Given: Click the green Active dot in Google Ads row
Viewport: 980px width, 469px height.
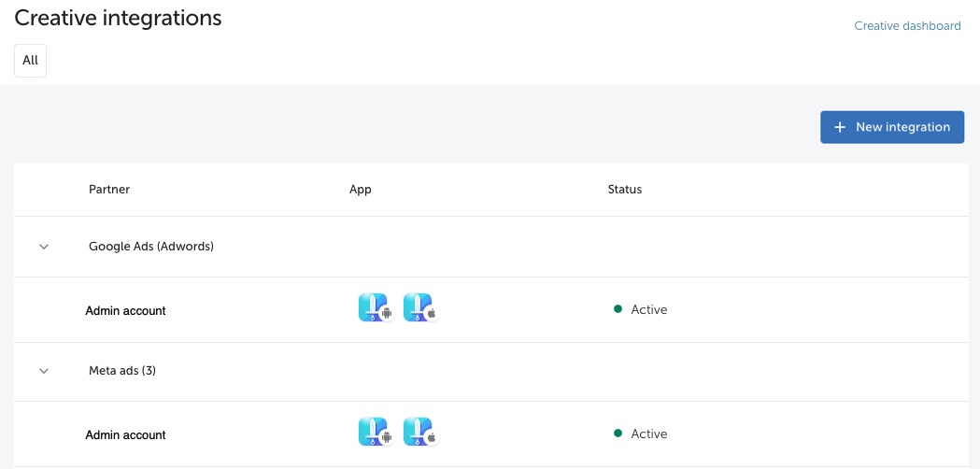Looking at the screenshot, I should click(618, 309).
